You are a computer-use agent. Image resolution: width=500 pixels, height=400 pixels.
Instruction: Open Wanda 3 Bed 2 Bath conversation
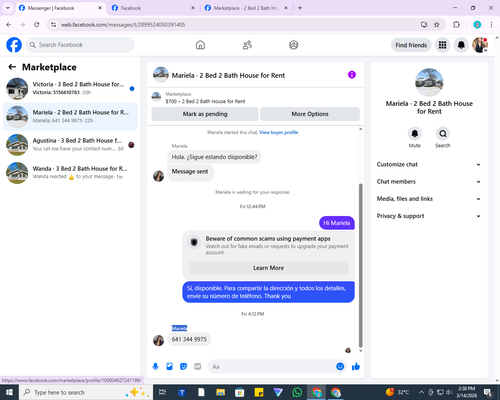click(x=70, y=173)
